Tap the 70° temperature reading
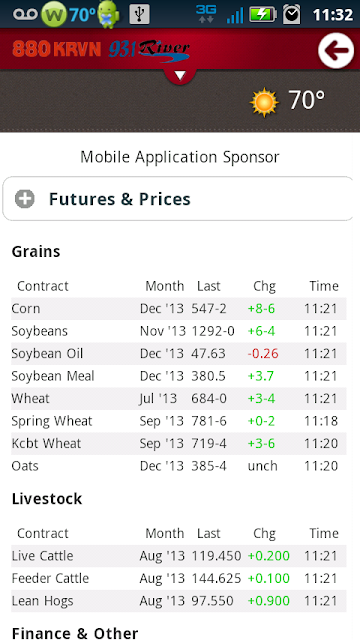Viewport: 360px width, 640px height. click(307, 100)
